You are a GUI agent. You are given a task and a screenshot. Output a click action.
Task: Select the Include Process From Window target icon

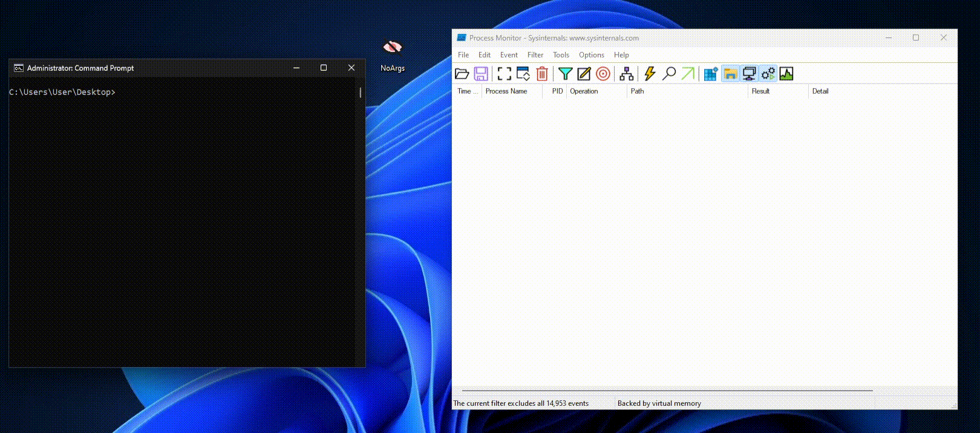pos(603,74)
